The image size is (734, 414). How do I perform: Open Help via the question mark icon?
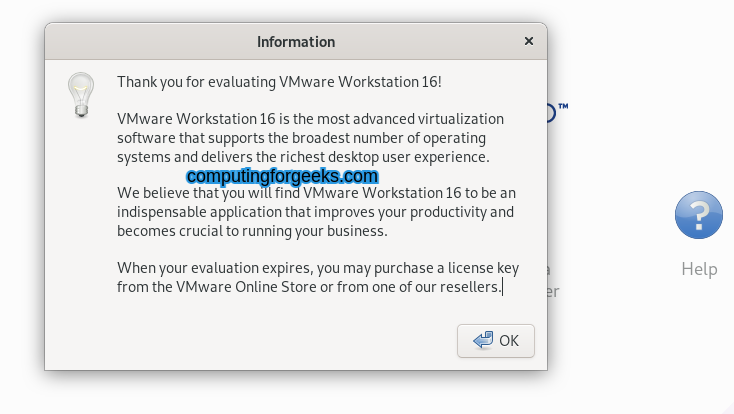699,215
